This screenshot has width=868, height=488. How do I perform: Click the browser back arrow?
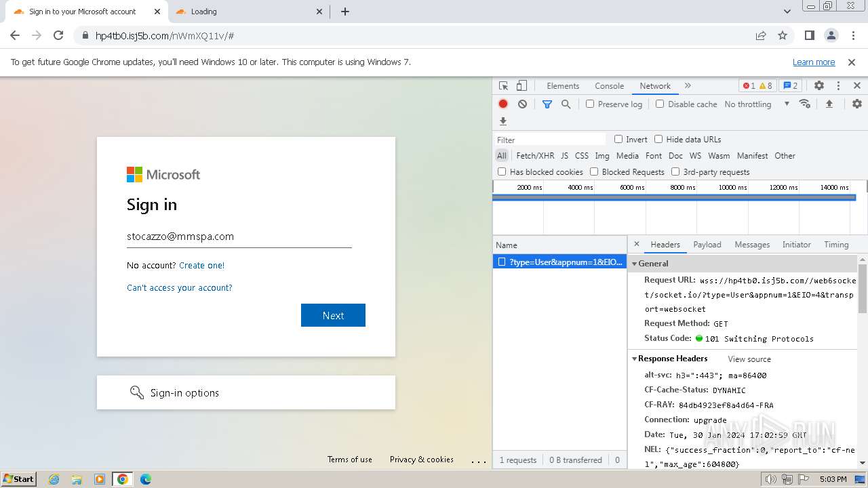[x=15, y=36]
